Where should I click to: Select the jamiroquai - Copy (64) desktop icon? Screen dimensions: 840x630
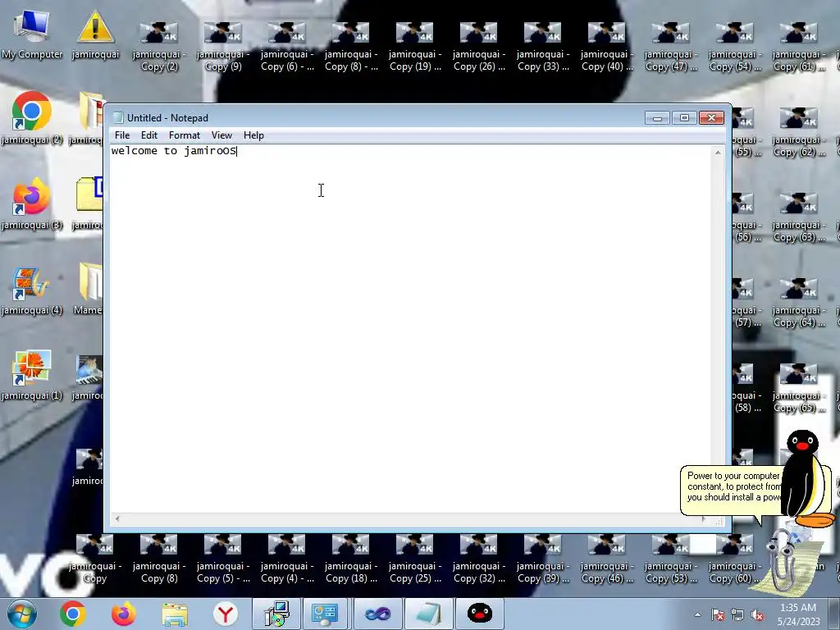click(x=799, y=303)
